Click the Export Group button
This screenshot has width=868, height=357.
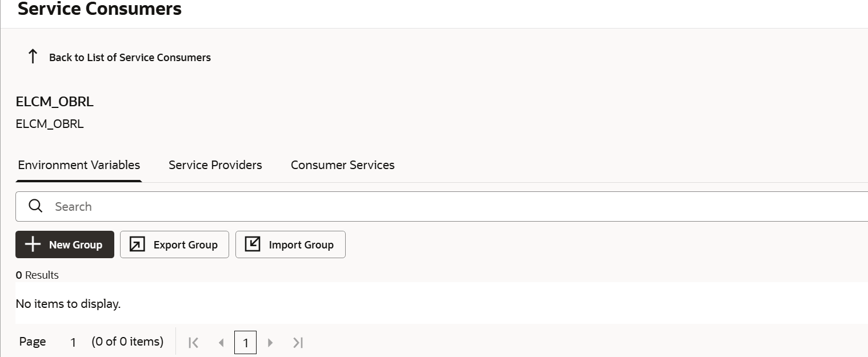click(x=174, y=244)
